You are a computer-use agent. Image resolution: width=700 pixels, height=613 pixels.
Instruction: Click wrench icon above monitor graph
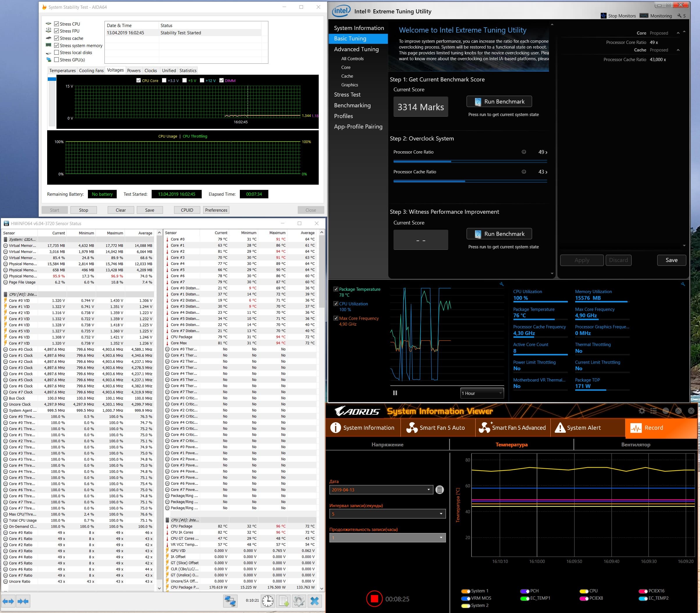click(501, 284)
